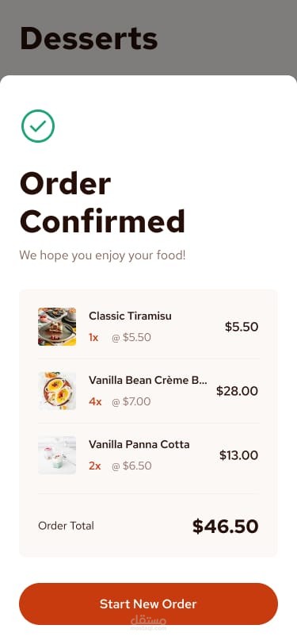Image resolution: width=297 pixels, height=644 pixels.
Task: Click the $5.50 item total price
Action: (242, 327)
